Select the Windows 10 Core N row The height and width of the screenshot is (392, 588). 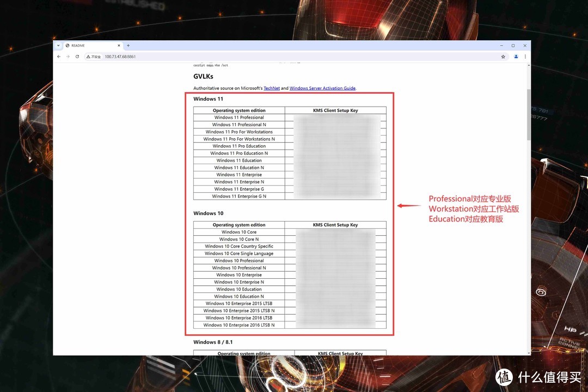290,239
